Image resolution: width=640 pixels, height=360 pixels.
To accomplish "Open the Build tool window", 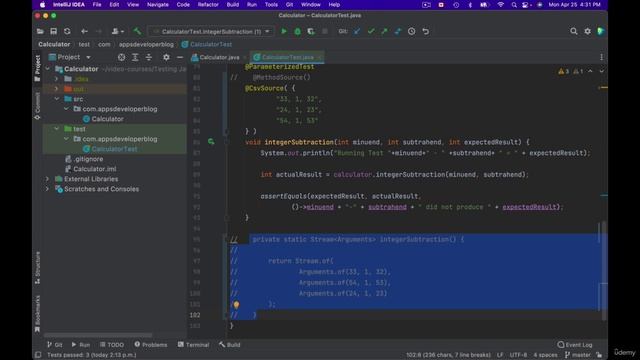I will click(229, 345).
